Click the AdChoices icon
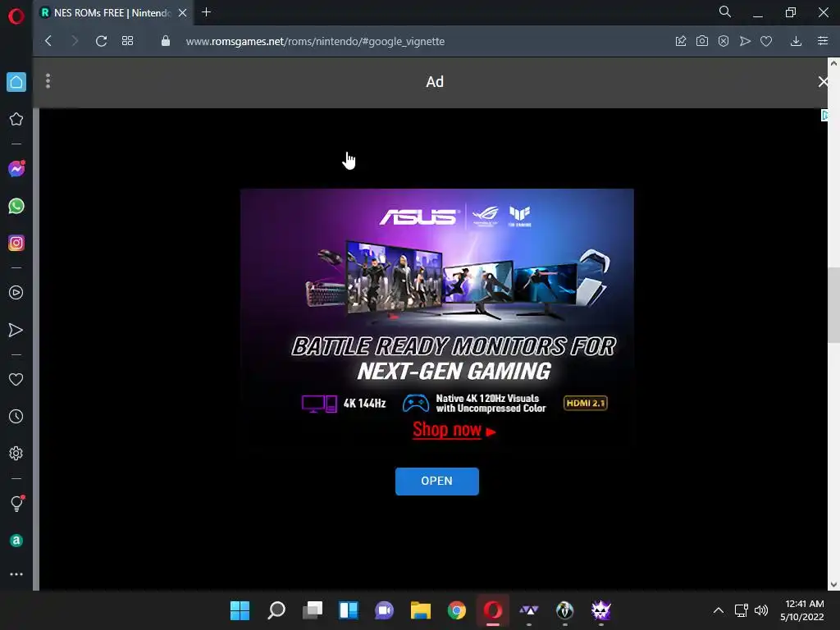 [825, 115]
